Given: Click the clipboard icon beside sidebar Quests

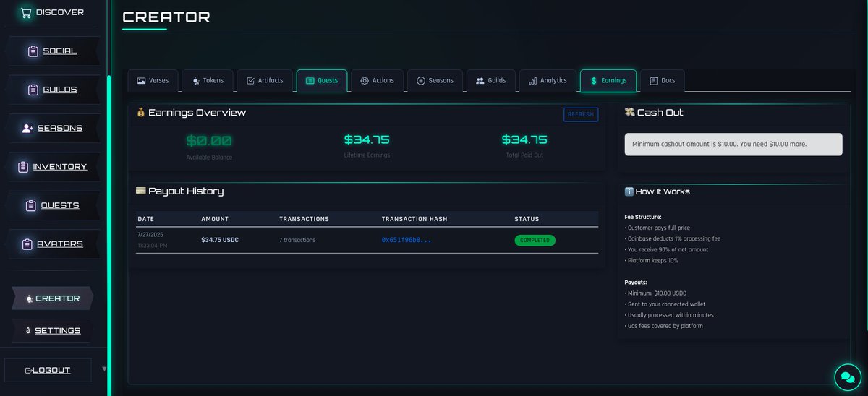Looking at the screenshot, I should point(30,205).
